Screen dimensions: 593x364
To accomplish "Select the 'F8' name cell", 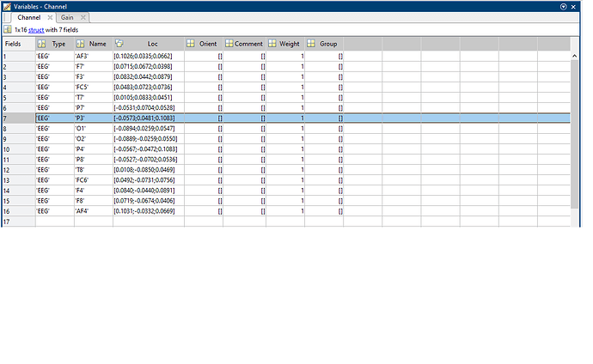I will pyautogui.click(x=94, y=201).
